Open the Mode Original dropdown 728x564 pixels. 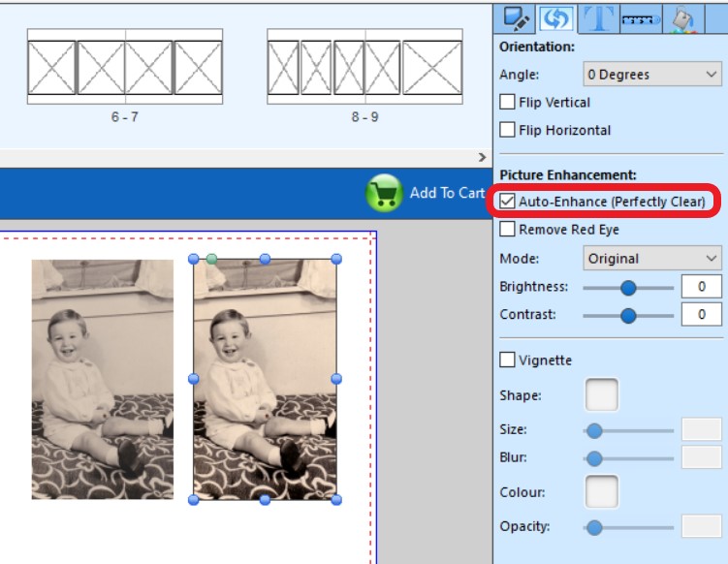tap(652, 258)
